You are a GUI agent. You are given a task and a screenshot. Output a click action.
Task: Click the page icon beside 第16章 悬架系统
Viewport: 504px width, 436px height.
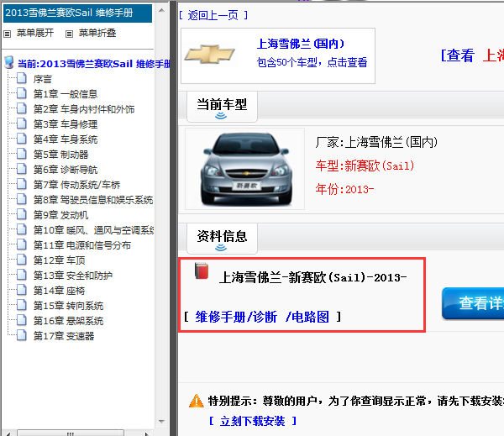point(22,319)
